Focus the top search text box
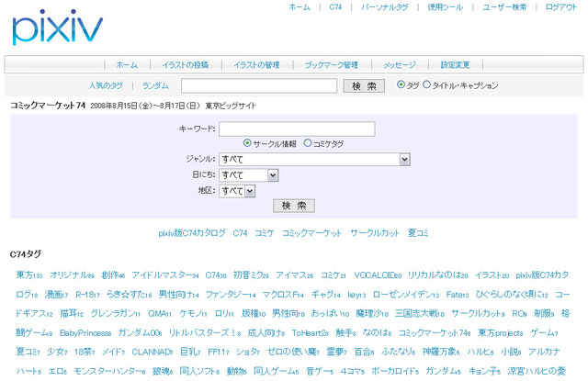 (259, 85)
